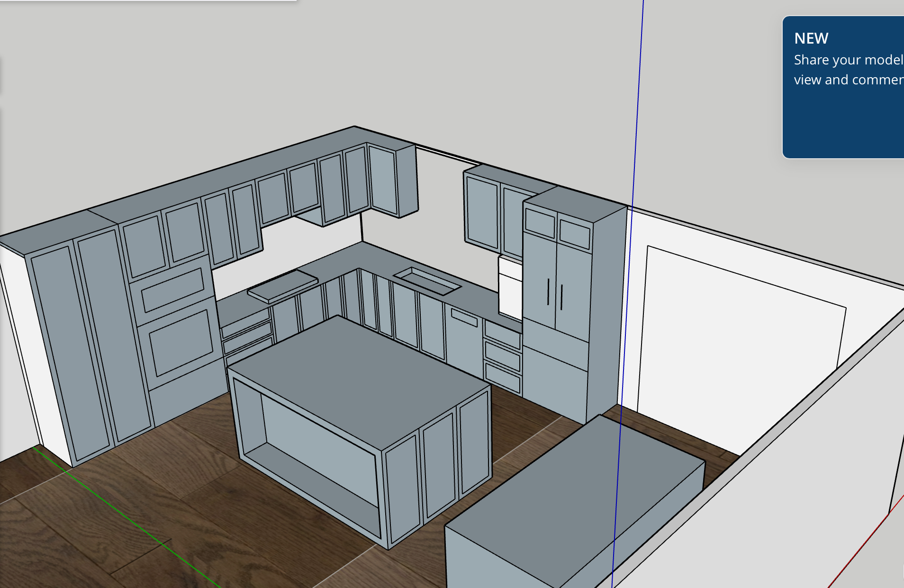Select the dishwasher front panel
Image resolution: width=904 pixels, height=588 pixels.
[463, 344]
